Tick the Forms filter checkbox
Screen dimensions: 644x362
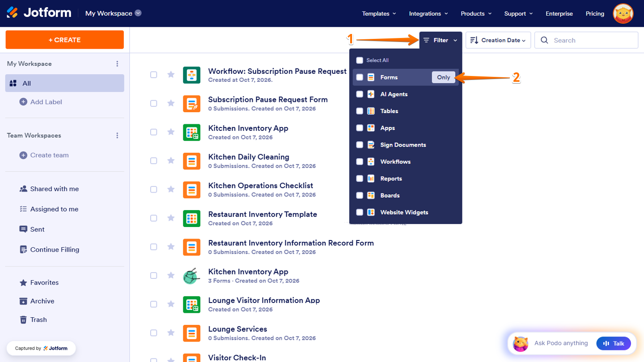(x=360, y=77)
